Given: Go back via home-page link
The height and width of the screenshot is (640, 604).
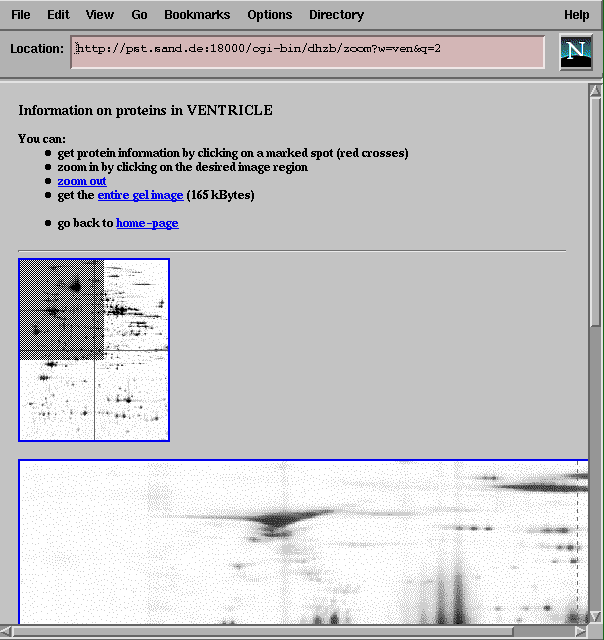Looking at the screenshot, I should (147, 223).
